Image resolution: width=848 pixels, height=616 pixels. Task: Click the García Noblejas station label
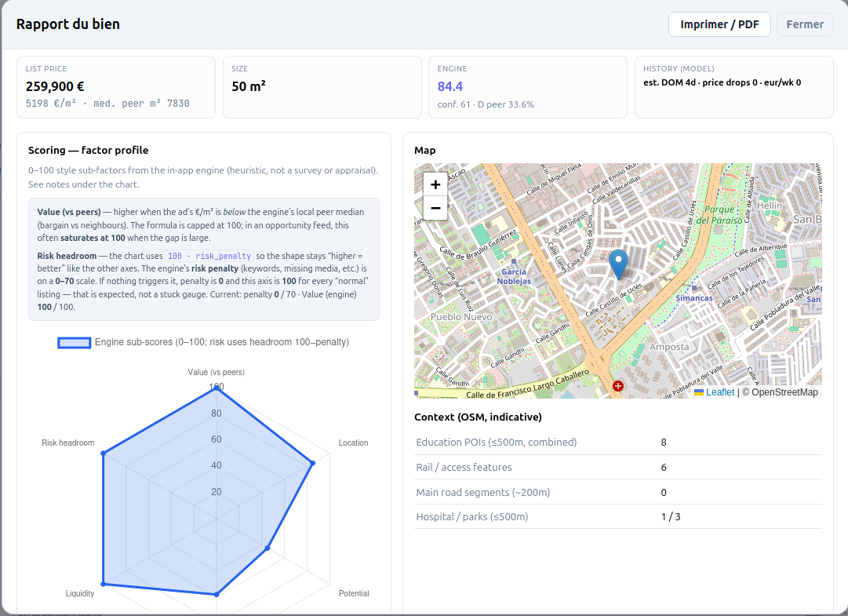pyautogui.click(x=514, y=276)
